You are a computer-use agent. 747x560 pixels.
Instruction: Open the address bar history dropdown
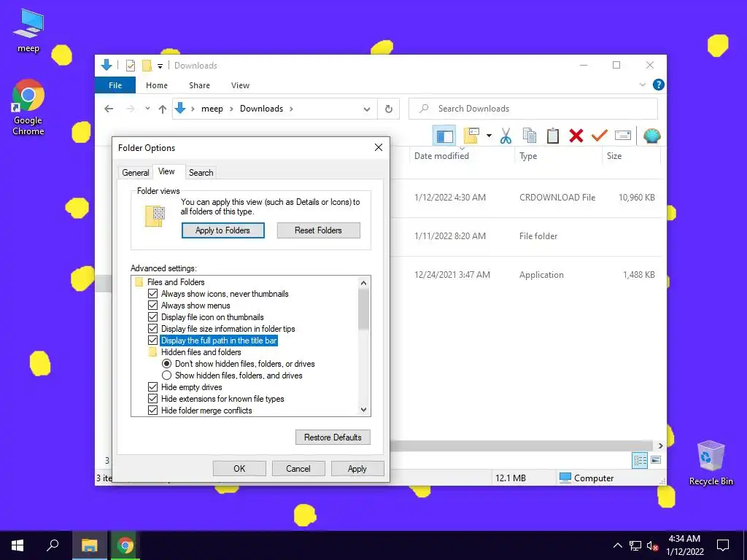(367, 109)
